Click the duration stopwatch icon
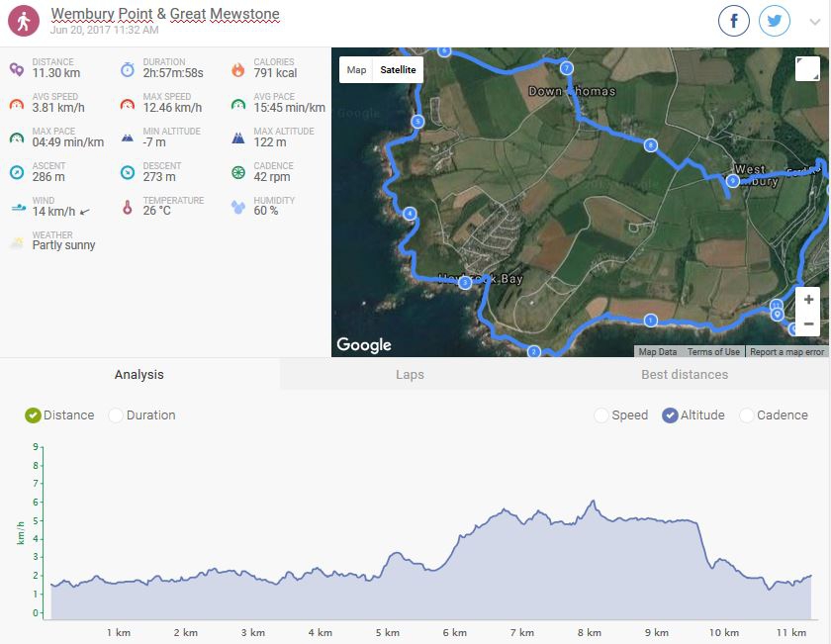Screen dimensions: 831x644 (128, 69)
